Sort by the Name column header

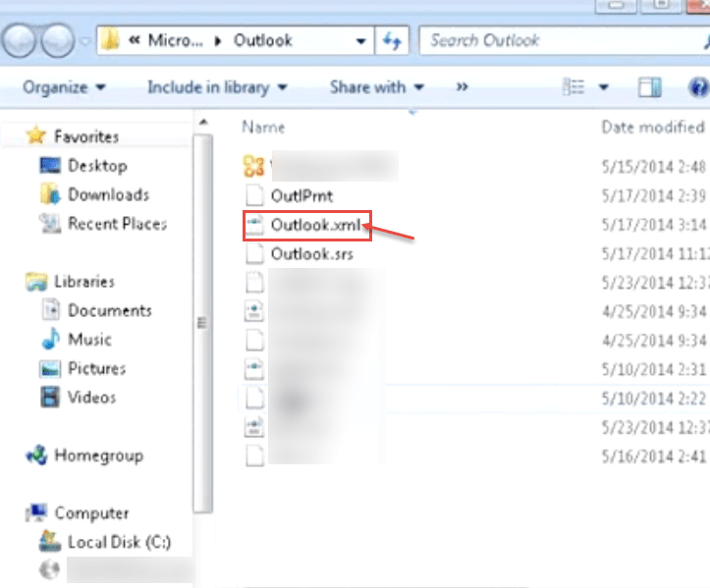pos(263,128)
